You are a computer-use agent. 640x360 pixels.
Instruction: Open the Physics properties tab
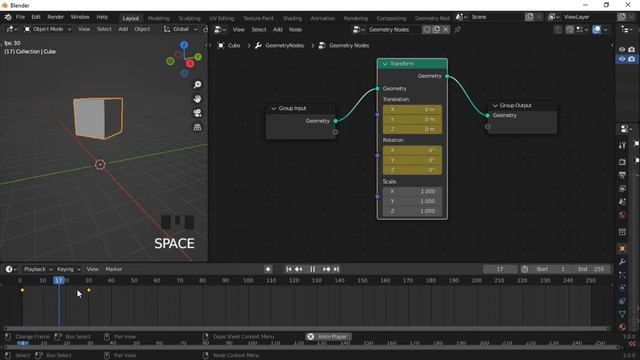pyautogui.click(x=622, y=288)
